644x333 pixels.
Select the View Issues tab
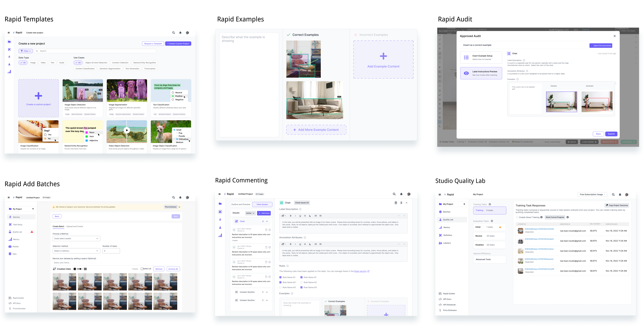pyautogui.click(x=262, y=205)
